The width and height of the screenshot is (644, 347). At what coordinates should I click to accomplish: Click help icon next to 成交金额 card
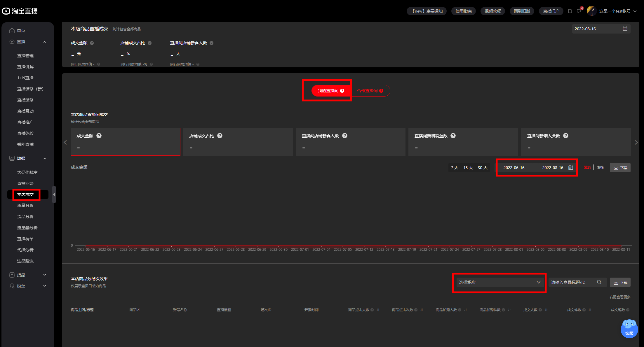[x=99, y=136]
